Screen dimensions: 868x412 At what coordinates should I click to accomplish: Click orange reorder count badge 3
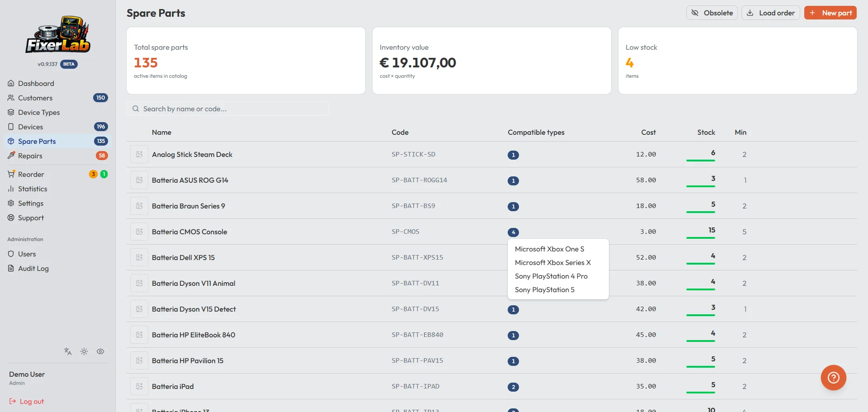click(93, 174)
